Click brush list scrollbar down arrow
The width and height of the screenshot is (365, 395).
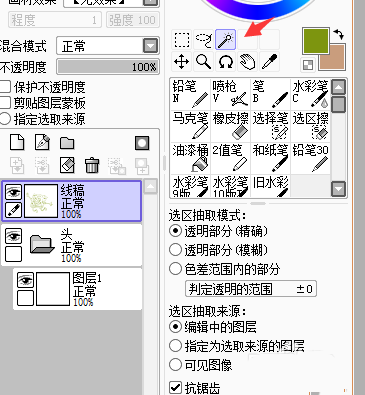pos(339,189)
